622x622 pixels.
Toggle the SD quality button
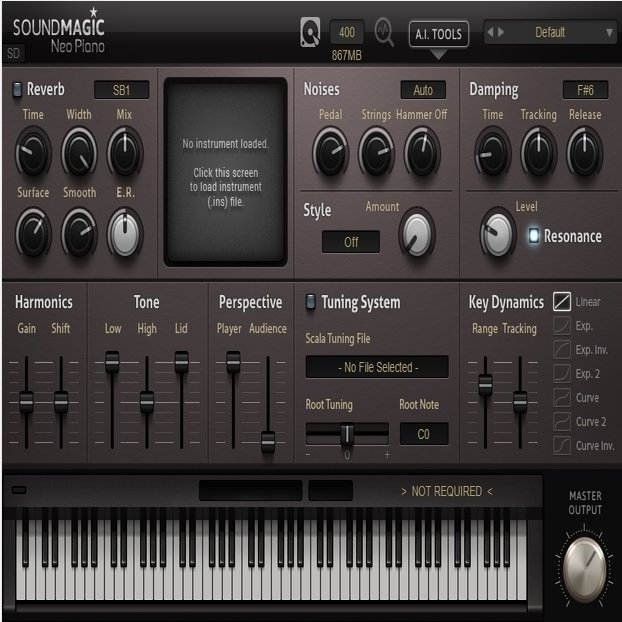coord(13,53)
